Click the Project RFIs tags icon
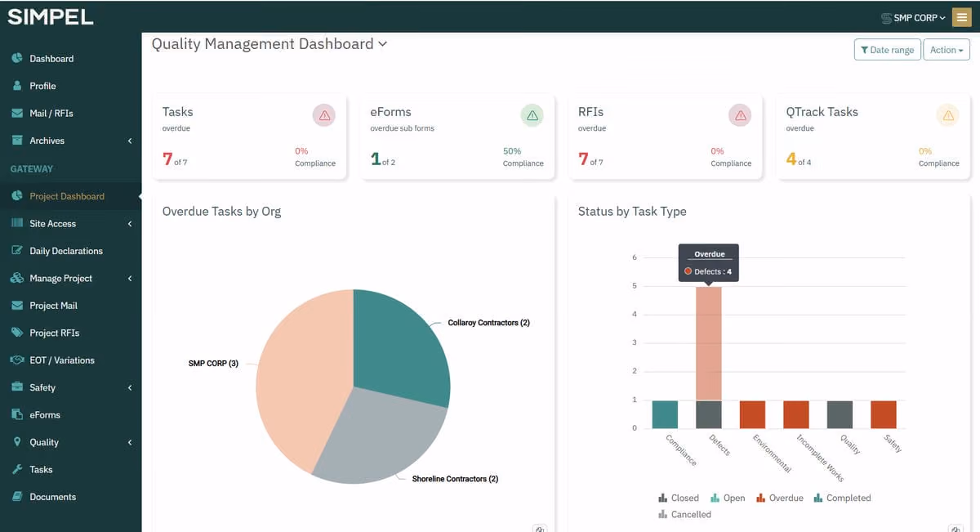The height and width of the screenshot is (532, 980). click(x=17, y=333)
